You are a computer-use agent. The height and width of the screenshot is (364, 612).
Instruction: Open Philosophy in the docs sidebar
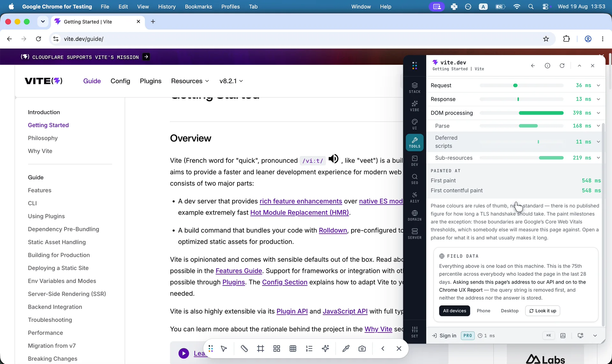tap(43, 138)
